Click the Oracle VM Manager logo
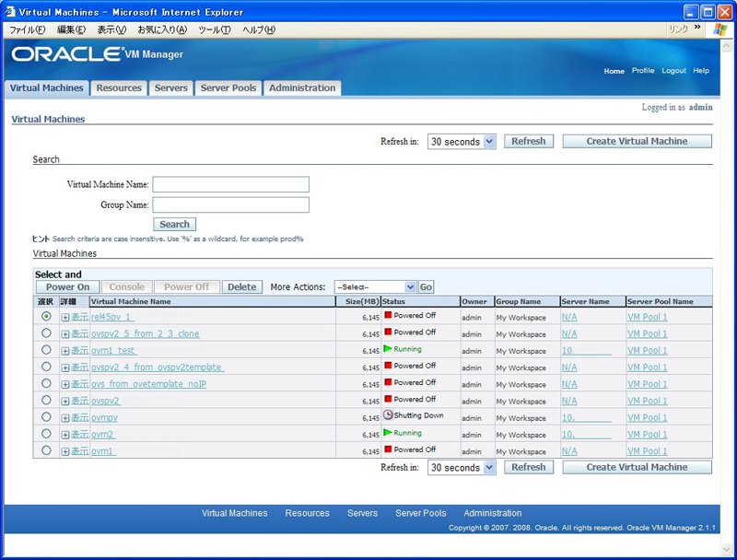 point(98,54)
